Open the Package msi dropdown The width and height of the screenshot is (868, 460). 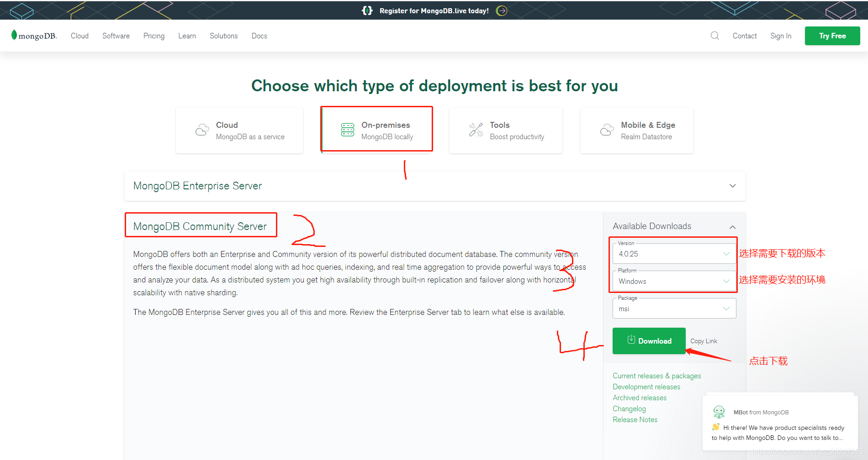tap(674, 308)
